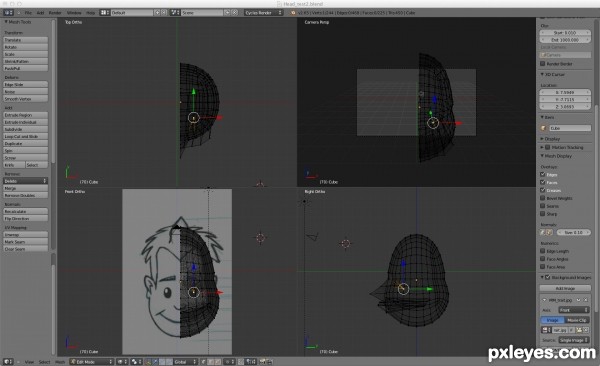Add a new screen layout with plus icon
Image resolution: width=600 pixels, height=366 pixels.
[157, 13]
